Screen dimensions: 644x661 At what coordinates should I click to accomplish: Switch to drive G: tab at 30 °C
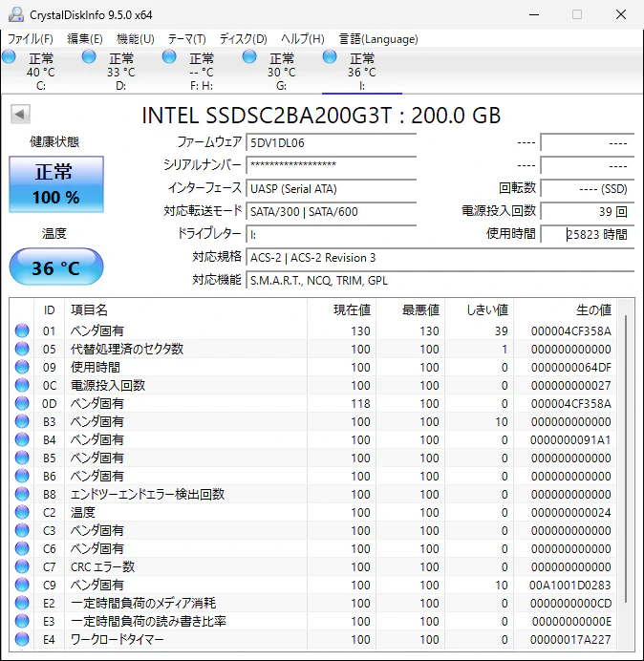tap(281, 71)
